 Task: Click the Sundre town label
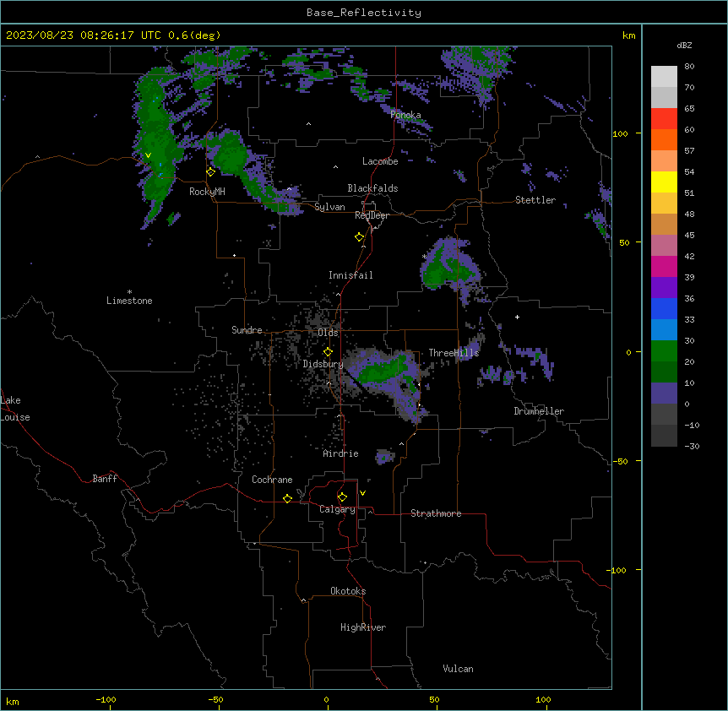pyautogui.click(x=247, y=330)
